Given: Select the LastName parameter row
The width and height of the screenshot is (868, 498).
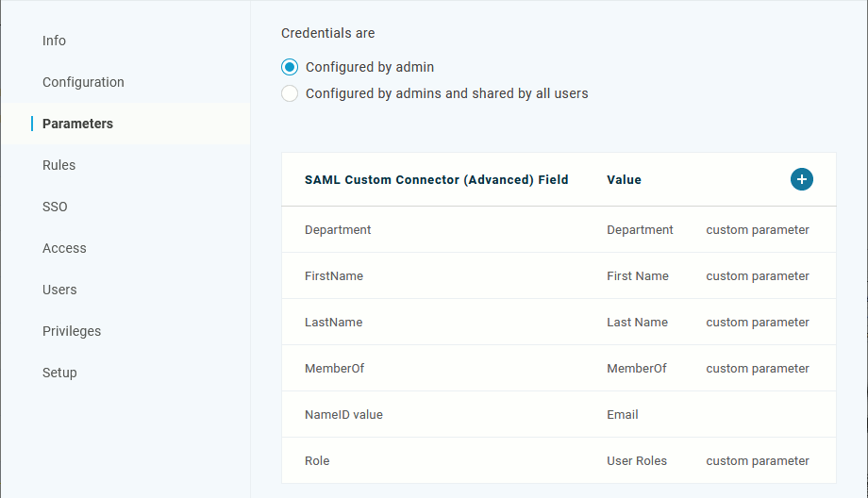Looking at the screenshot, I should [334, 322].
